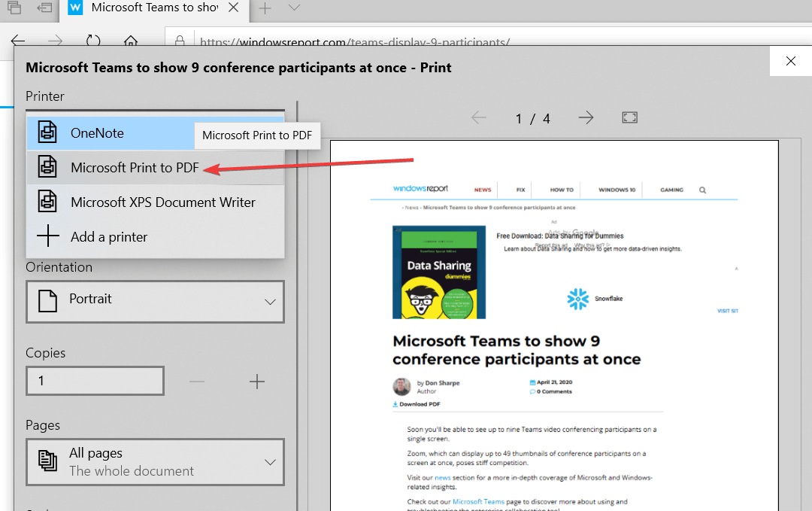The width and height of the screenshot is (812, 511).
Task: Click the fit-to-screen preview icon
Action: pyautogui.click(x=630, y=117)
